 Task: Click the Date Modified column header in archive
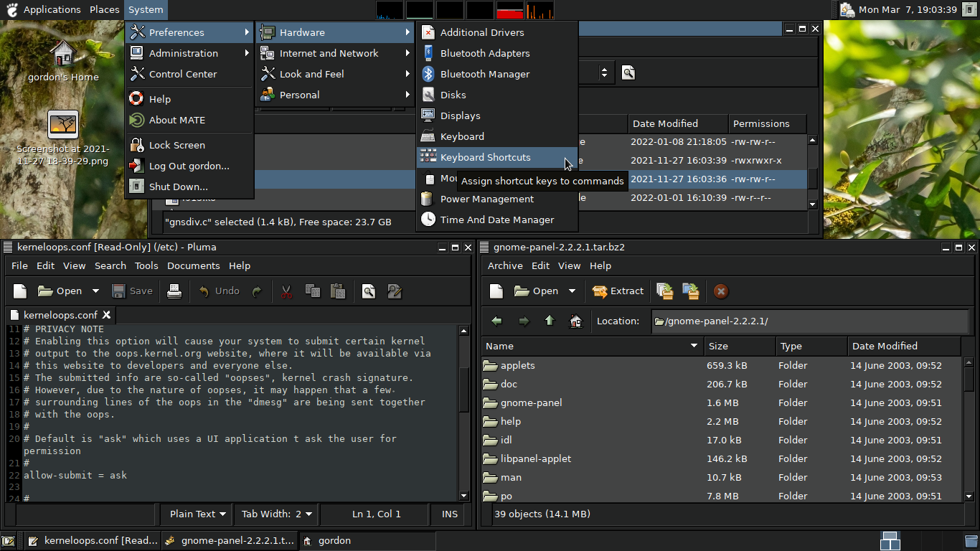[904, 346]
